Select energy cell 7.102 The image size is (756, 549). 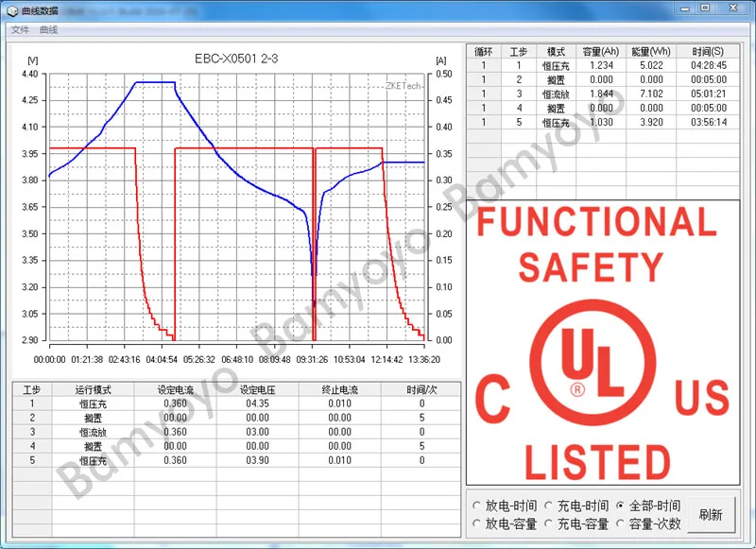(x=651, y=94)
